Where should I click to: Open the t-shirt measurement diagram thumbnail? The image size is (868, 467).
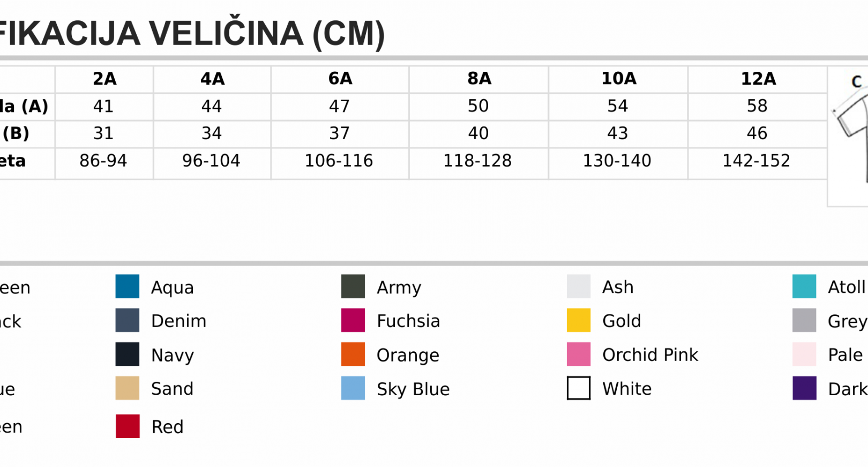coord(848,137)
